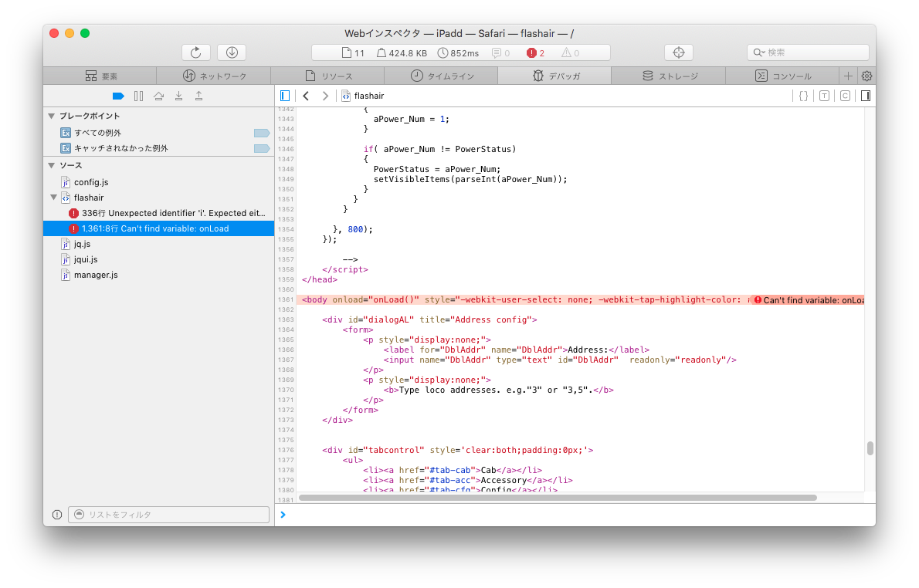The width and height of the screenshot is (919, 588).
Task: Click the vertical scrollbar thumb in source
Action: pyautogui.click(x=870, y=448)
